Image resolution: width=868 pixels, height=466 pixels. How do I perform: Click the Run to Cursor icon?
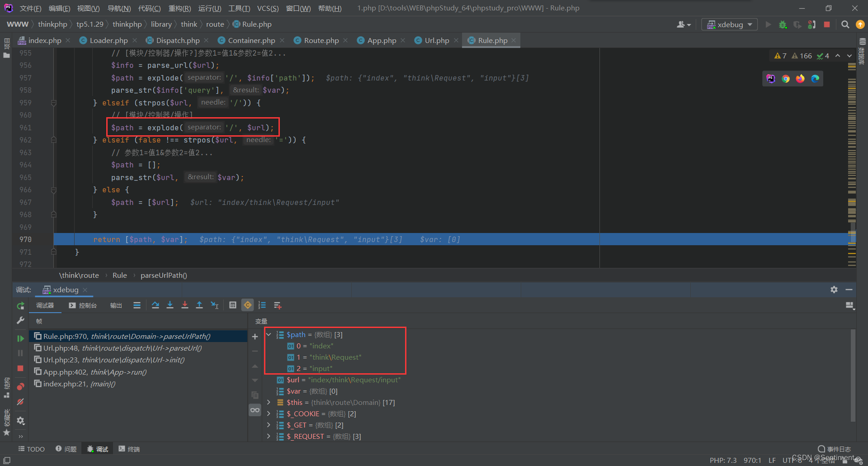click(x=215, y=305)
